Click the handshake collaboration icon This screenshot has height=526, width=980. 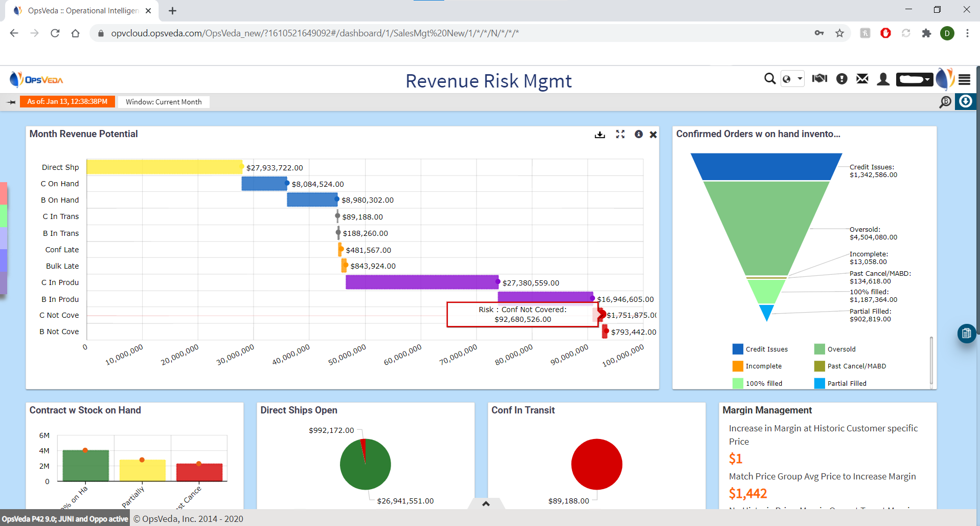[819, 79]
